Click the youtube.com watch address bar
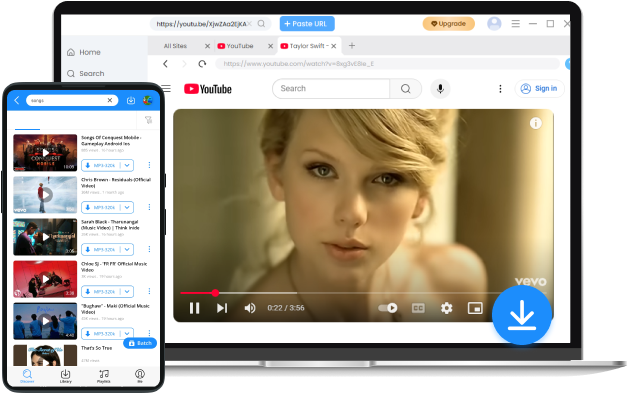 click(x=387, y=64)
